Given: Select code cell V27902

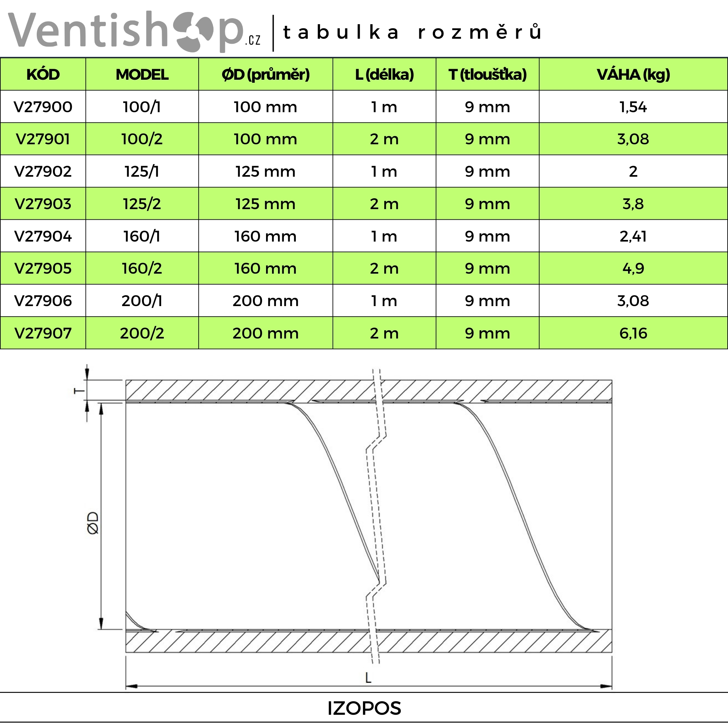Looking at the screenshot, I should pos(43,171).
